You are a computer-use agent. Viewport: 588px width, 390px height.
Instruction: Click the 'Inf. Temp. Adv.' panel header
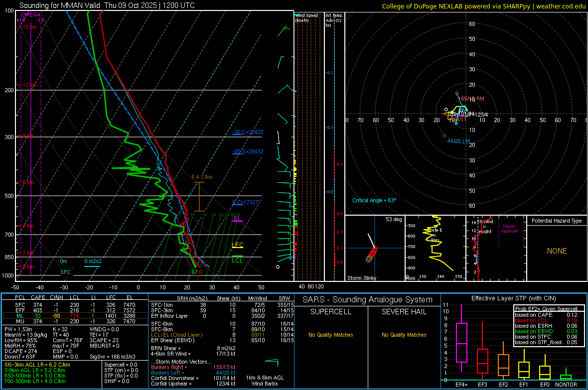point(334,20)
